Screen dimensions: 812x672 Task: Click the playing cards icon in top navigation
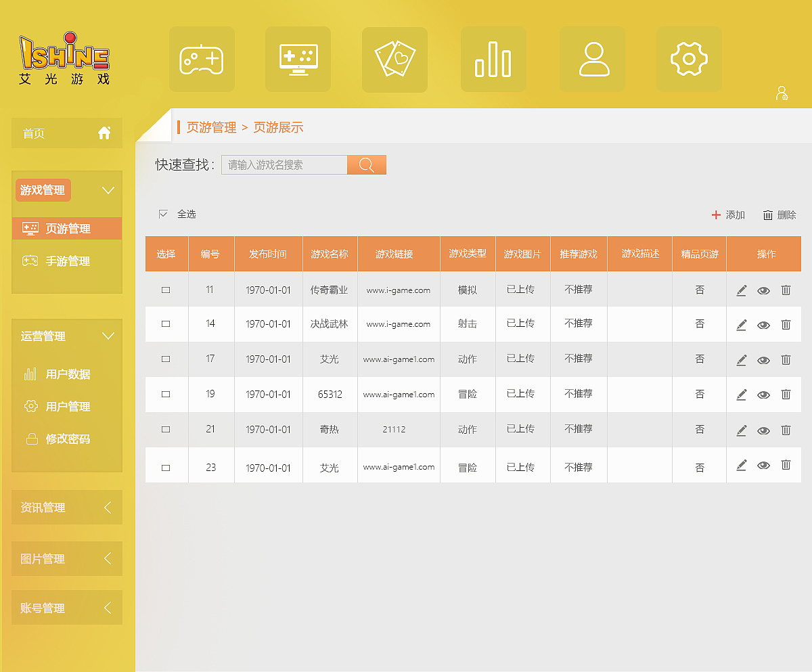[x=394, y=59]
